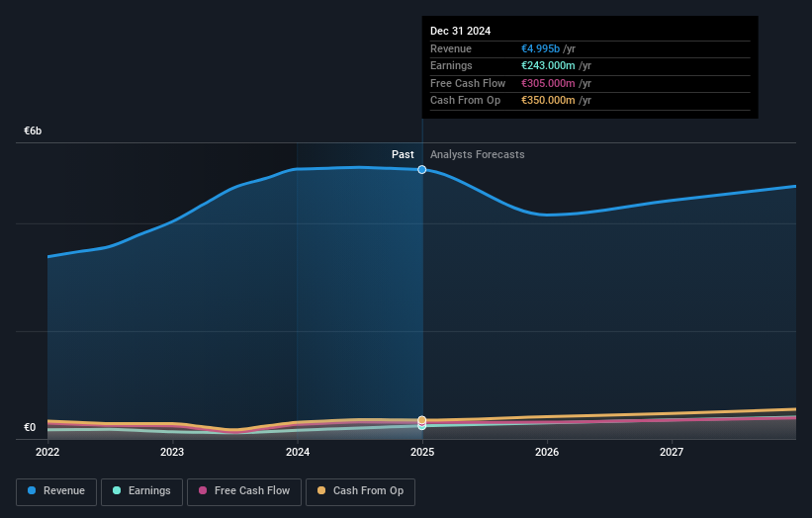Viewport: 812px width, 518px height.
Task: Click the teal Earnings legend dot
Action: click(x=117, y=490)
